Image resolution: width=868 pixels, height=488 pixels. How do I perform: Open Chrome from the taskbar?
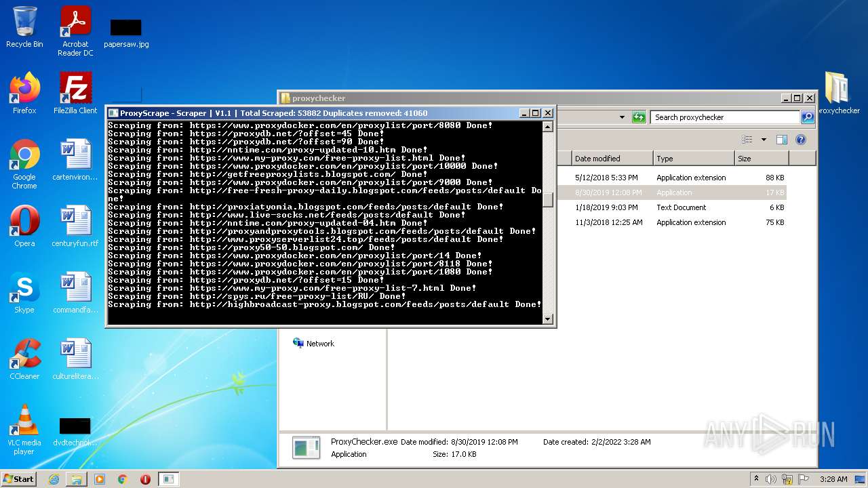123,479
